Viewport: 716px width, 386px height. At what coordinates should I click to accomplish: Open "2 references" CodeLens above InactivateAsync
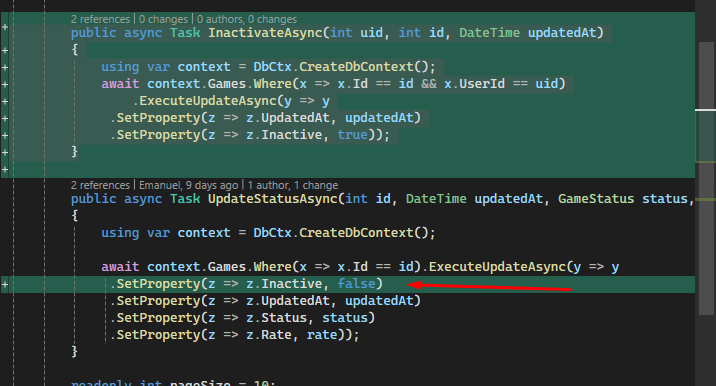[100, 19]
